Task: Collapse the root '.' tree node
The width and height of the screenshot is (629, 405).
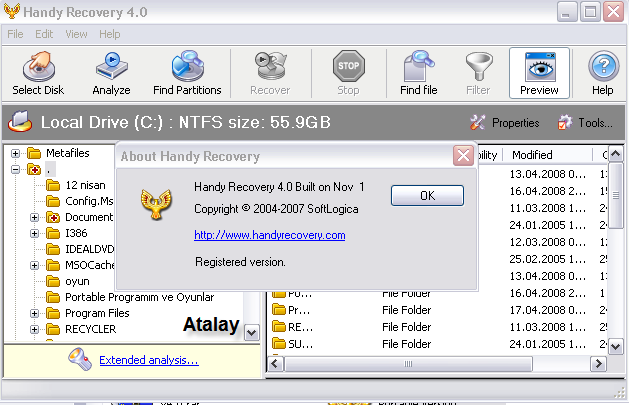Action: point(15,170)
